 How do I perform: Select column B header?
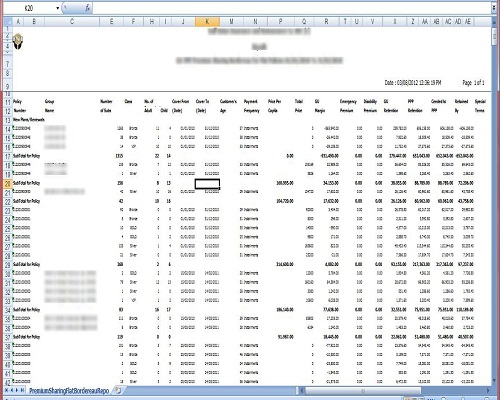pyautogui.click(x=34, y=22)
